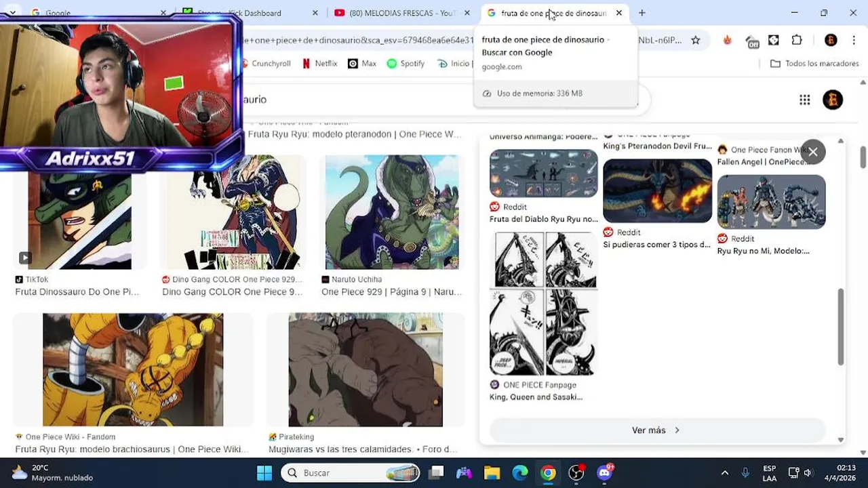Screen dimensions: 868x488
Task: Open the flame extension icon
Action: coord(727,40)
